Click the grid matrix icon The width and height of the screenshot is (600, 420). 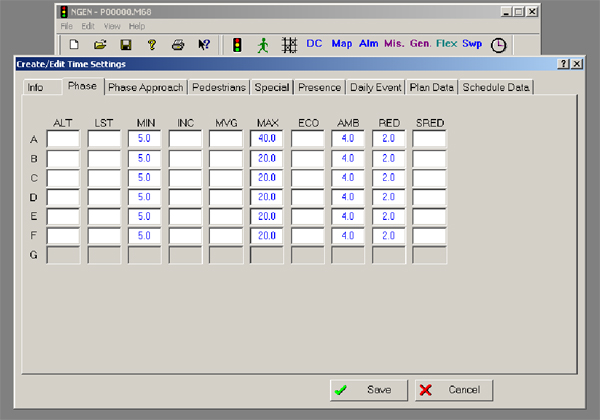click(x=289, y=45)
